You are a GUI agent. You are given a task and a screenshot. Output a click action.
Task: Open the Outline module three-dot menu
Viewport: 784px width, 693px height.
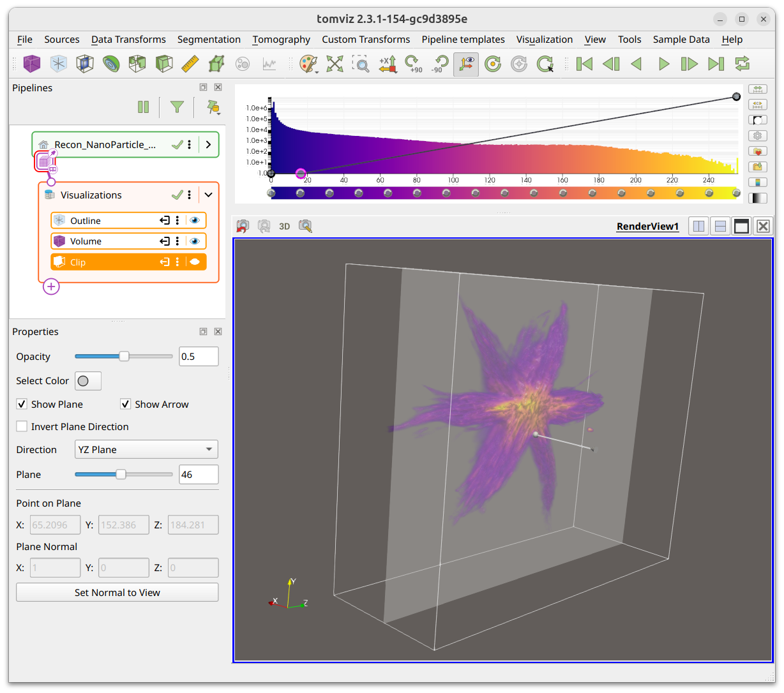point(177,220)
